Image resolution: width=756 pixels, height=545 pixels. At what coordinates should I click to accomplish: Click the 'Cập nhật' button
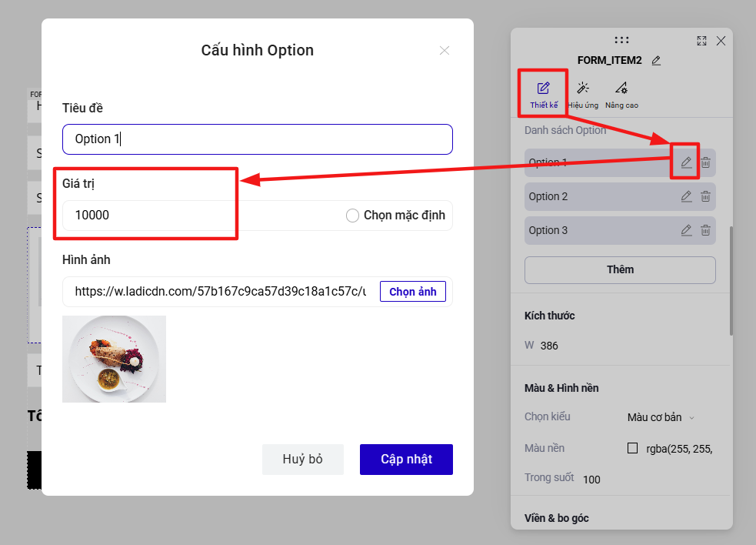pos(406,459)
